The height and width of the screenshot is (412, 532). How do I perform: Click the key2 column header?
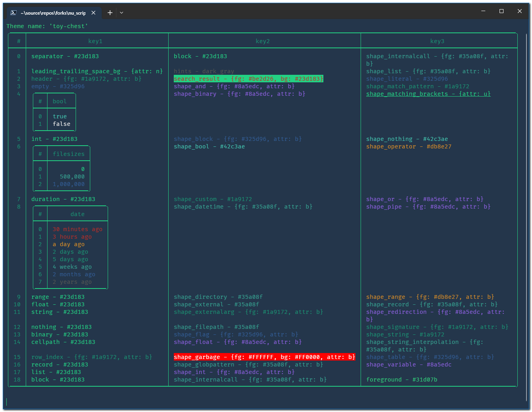[x=263, y=41]
